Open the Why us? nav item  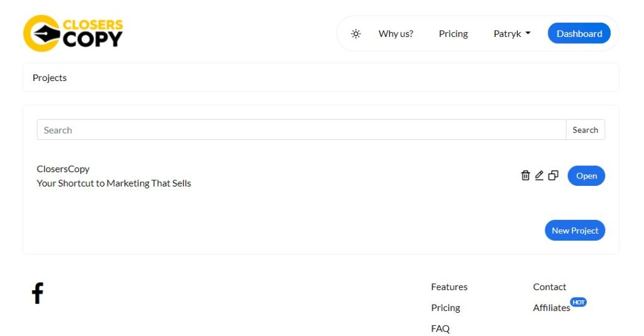[x=396, y=34]
